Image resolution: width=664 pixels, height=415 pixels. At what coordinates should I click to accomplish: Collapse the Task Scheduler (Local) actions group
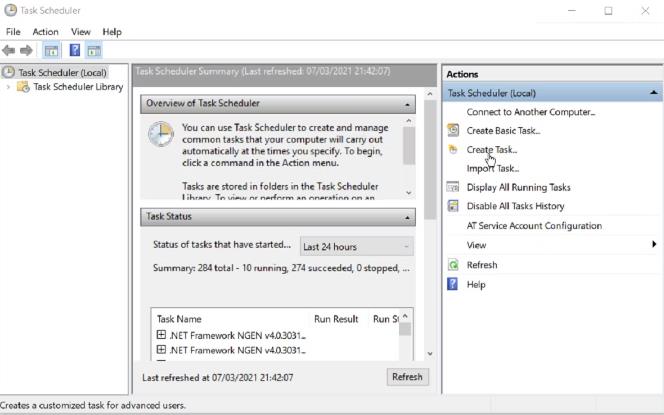[654, 93]
